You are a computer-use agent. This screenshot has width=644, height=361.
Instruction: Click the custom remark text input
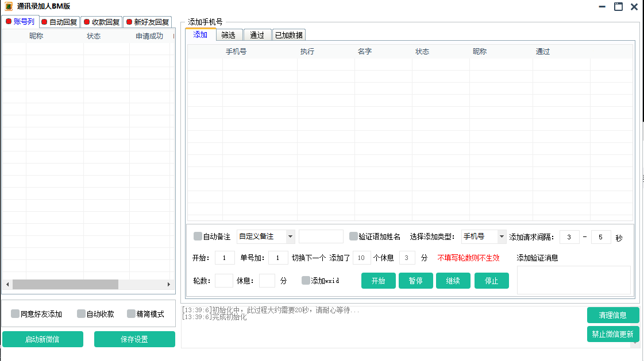click(x=321, y=236)
